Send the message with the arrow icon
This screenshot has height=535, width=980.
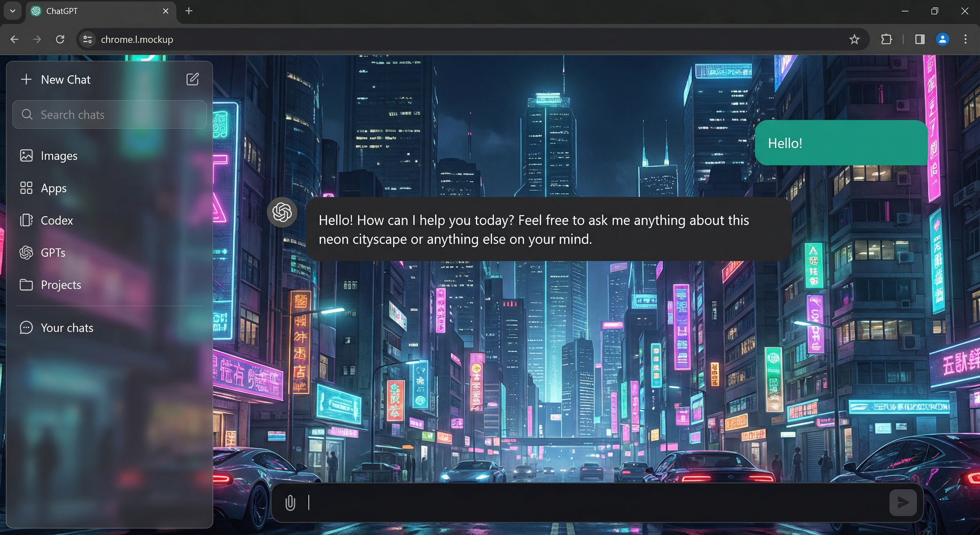[903, 503]
